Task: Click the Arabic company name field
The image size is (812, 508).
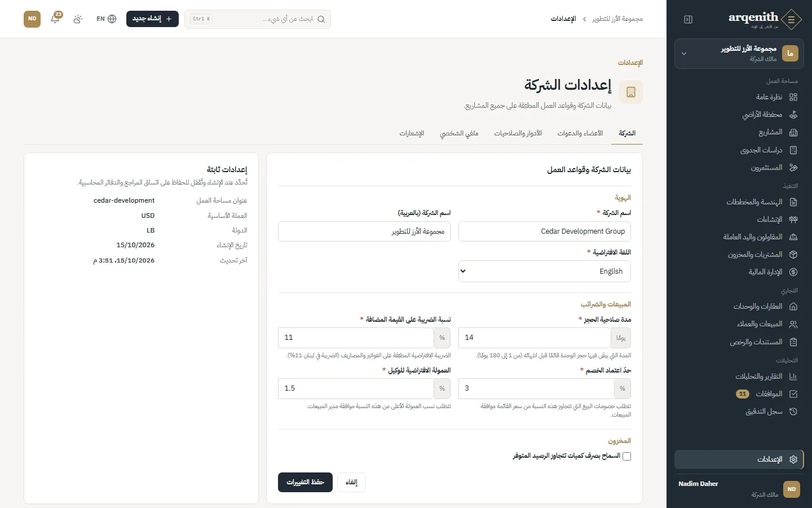Action: [364, 231]
